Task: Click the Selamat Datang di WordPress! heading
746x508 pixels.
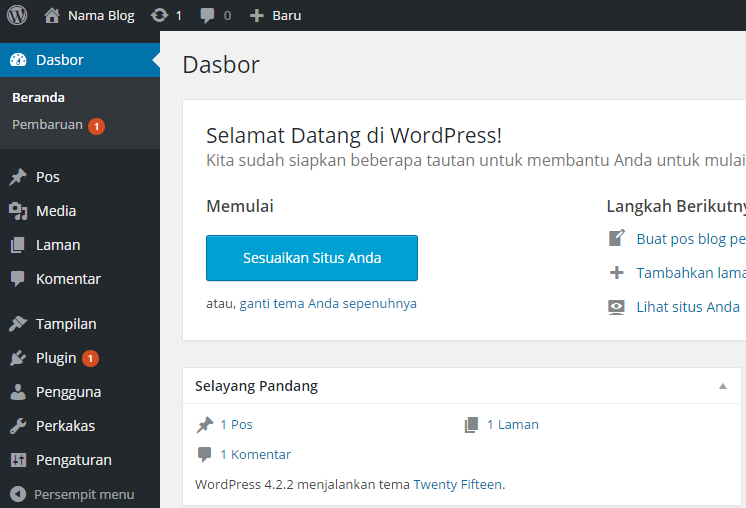Action: tap(354, 136)
